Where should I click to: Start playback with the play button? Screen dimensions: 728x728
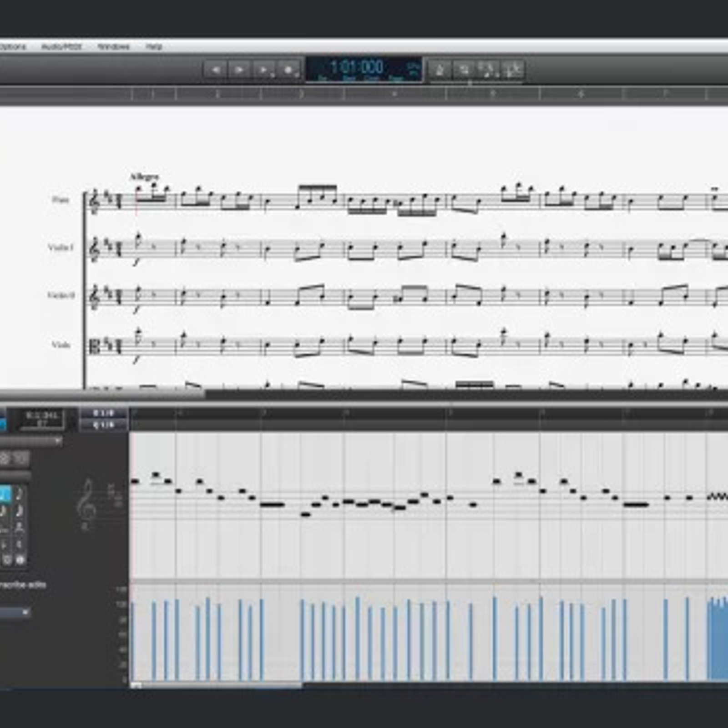point(239,70)
